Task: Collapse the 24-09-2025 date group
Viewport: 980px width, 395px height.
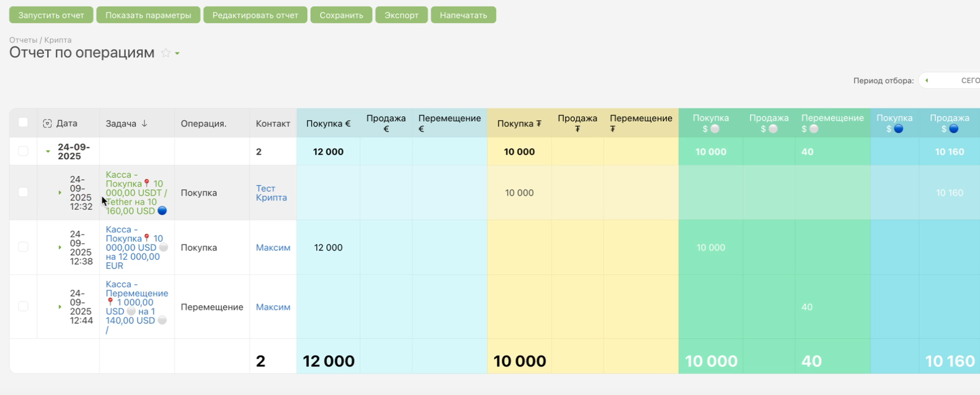Action: [x=48, y=152]
